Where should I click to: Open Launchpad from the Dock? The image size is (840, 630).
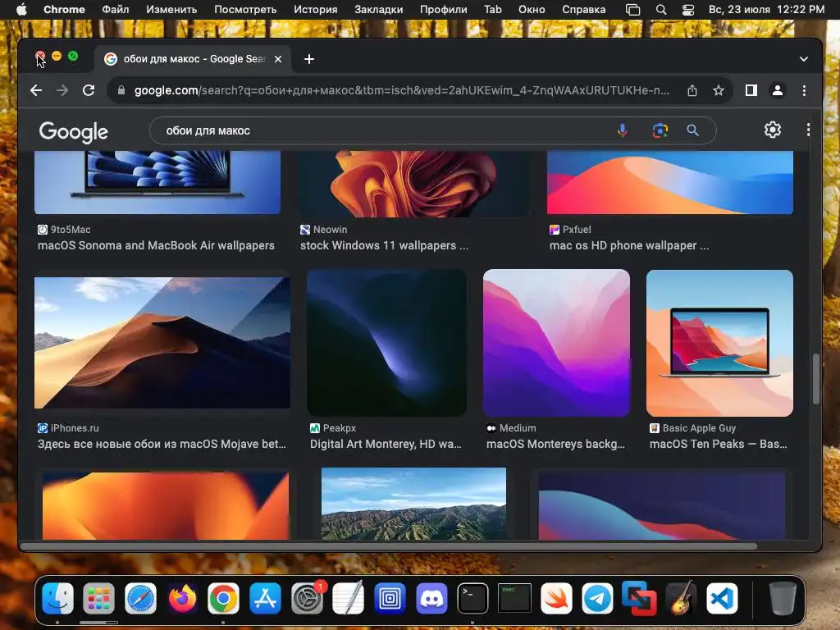pos(98,598)
